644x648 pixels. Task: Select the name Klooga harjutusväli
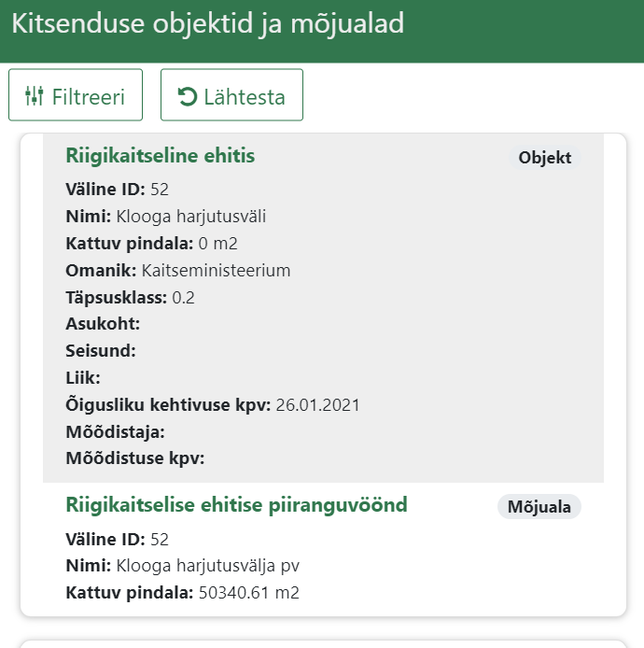point(191,217)
